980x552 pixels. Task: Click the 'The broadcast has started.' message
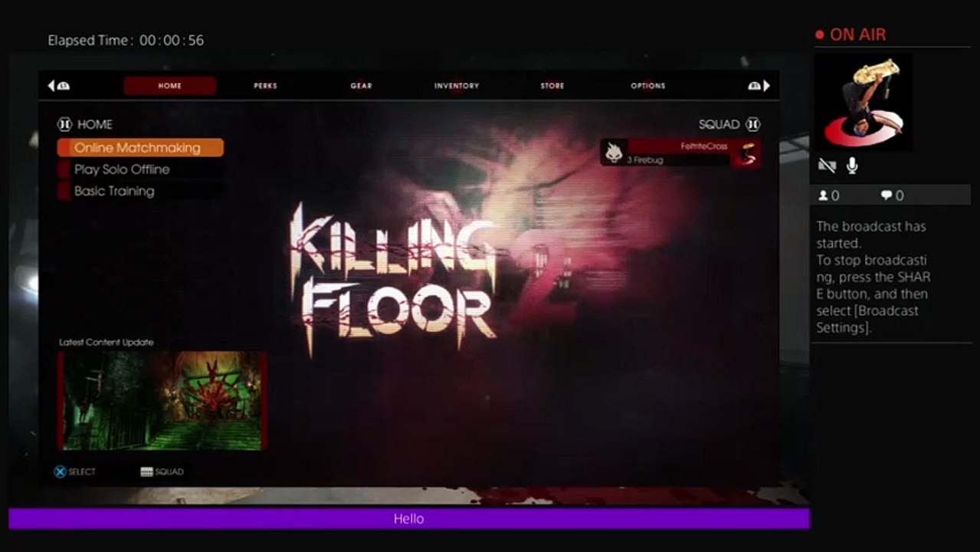(871, 235)
